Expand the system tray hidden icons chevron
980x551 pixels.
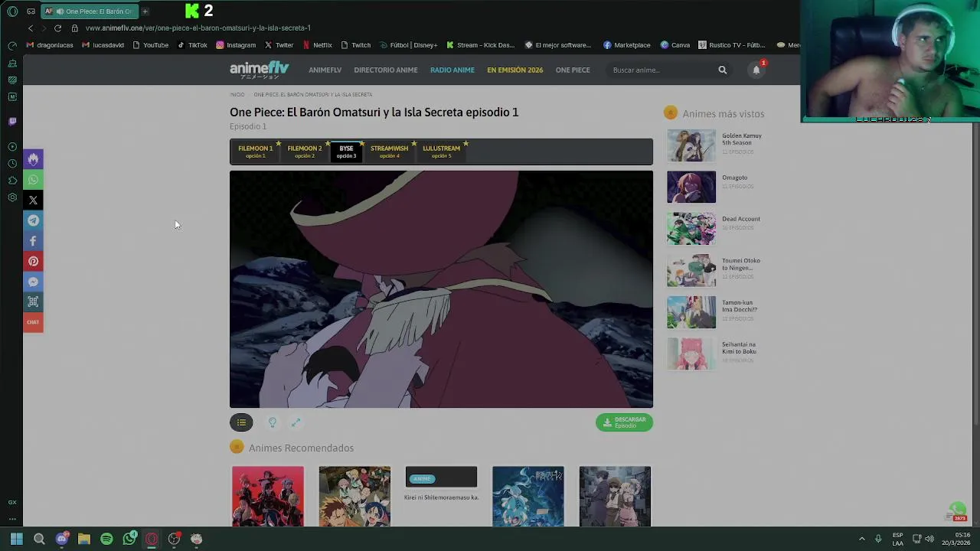coord(861,539)
